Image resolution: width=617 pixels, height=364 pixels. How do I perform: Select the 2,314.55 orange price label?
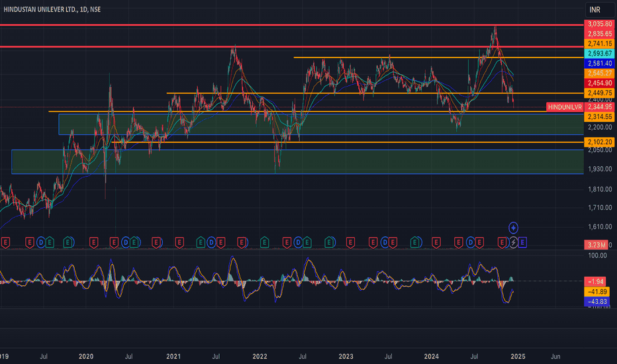coord(600,117)
